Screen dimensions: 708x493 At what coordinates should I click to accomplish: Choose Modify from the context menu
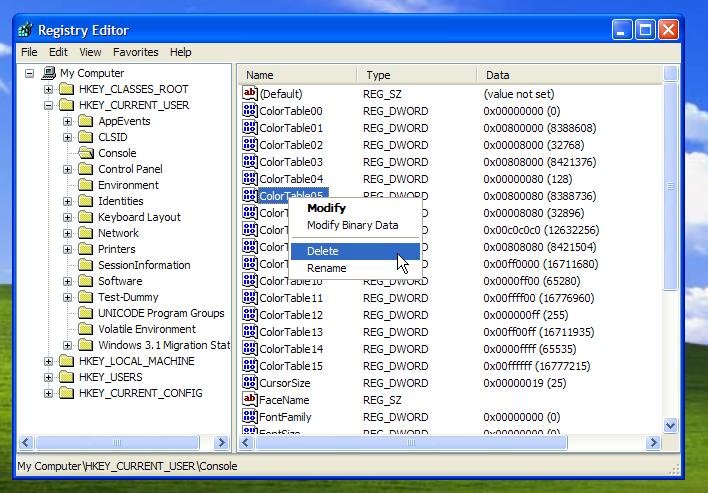tap(355, 208)
